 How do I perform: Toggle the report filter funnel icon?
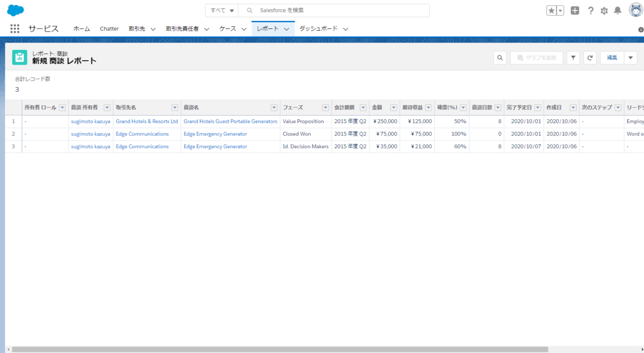(573, 58)
